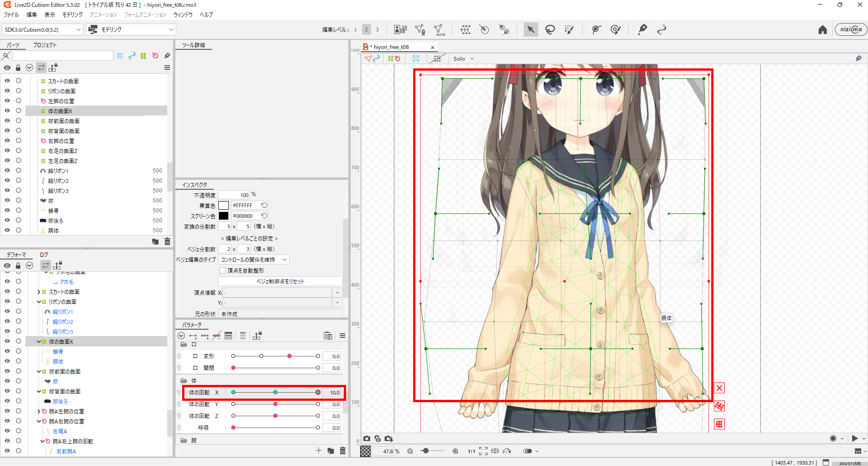Toggle visibility of 襟 part row
Viewport: 868px width, 466px height.
coord(7,200)
